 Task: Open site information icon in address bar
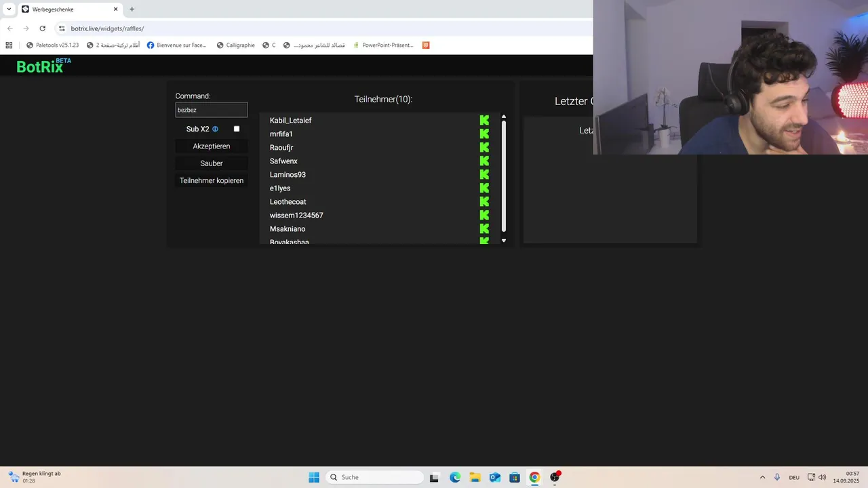[62, 28]
